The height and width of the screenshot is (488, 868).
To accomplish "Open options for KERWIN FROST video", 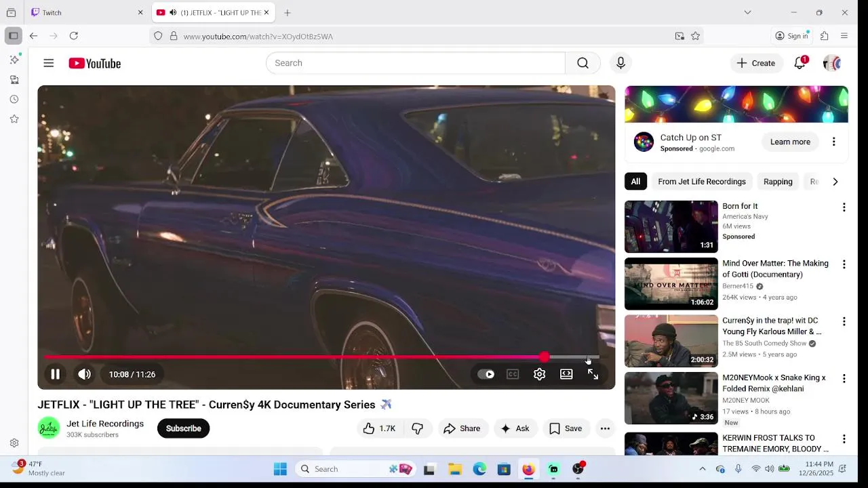I will (x=844, y=439).
